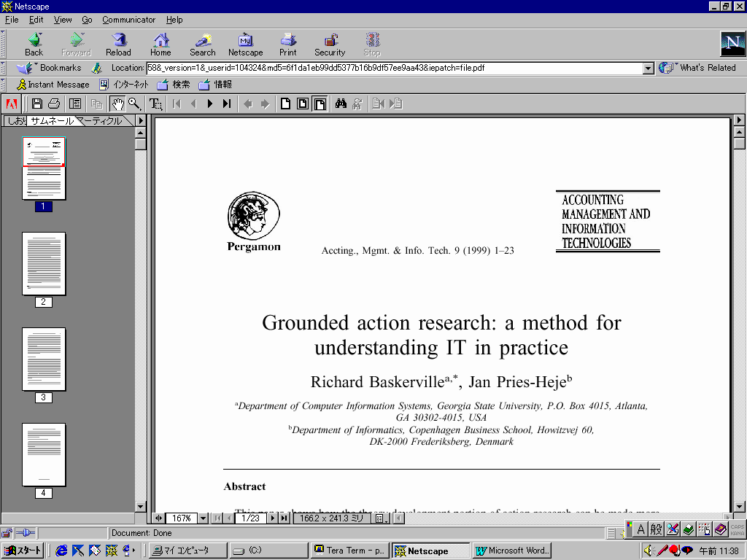
Task: Click the Back navigation button
Action: click(x=34, y=44)
